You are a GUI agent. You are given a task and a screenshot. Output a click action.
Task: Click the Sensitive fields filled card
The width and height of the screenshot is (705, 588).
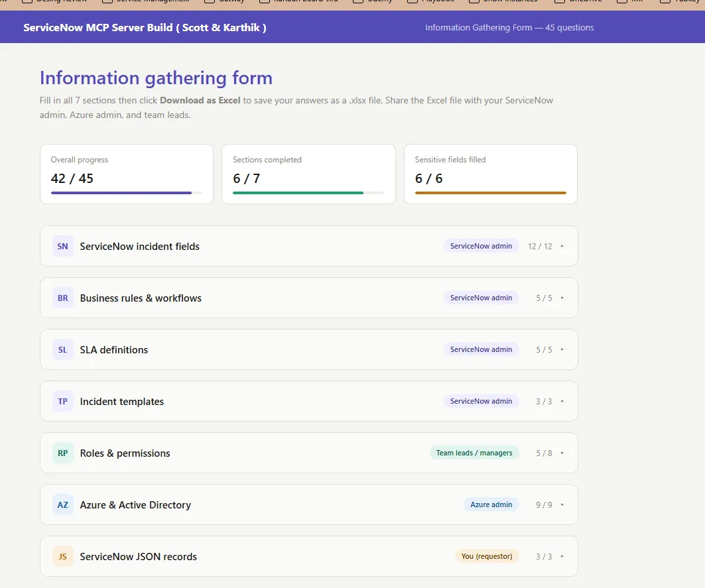click(491, 174)
